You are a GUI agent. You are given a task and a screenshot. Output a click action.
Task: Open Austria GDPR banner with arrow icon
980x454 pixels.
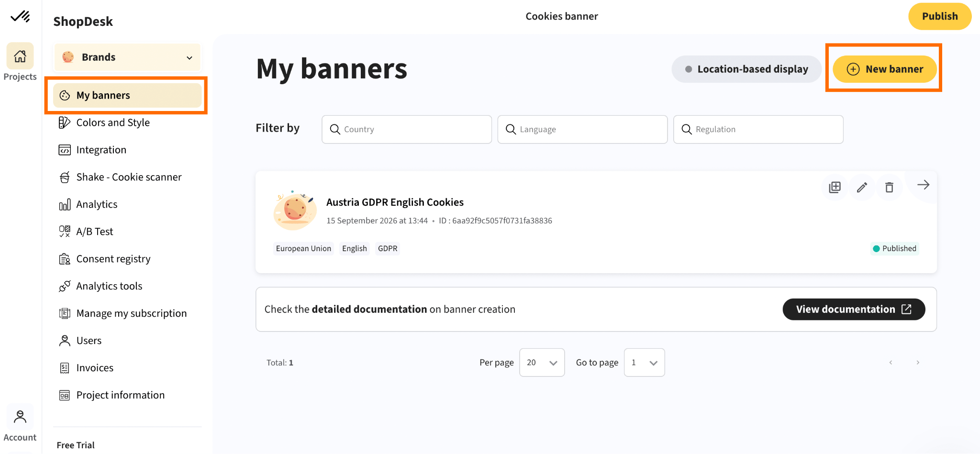pos(923,185)
